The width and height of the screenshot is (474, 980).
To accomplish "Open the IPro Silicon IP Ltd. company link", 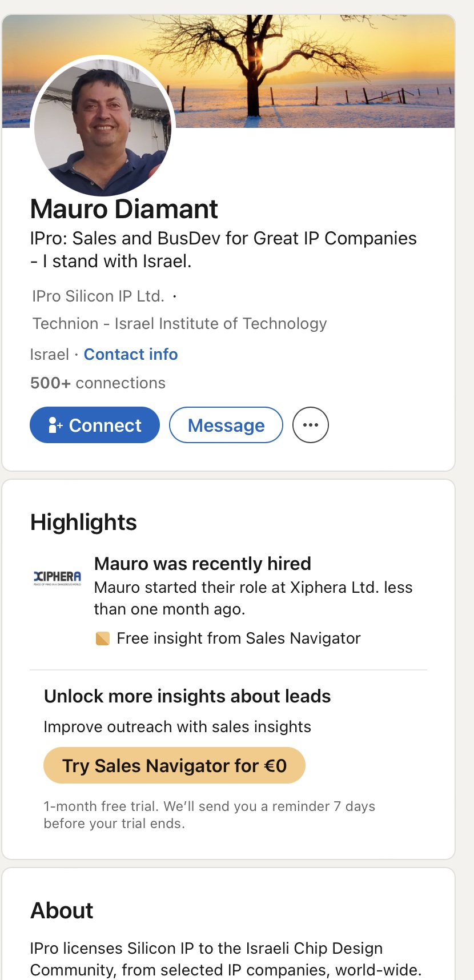I will (x=98, y=296).
